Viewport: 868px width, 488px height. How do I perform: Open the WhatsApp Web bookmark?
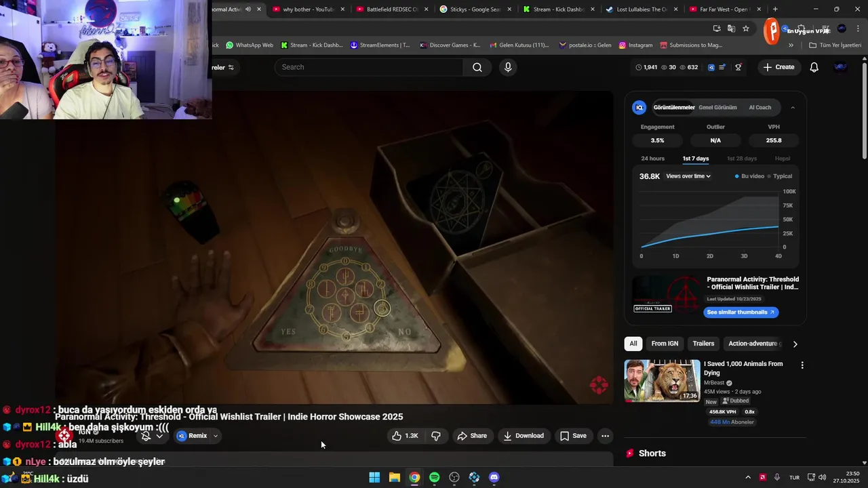[x=250, y=45]
